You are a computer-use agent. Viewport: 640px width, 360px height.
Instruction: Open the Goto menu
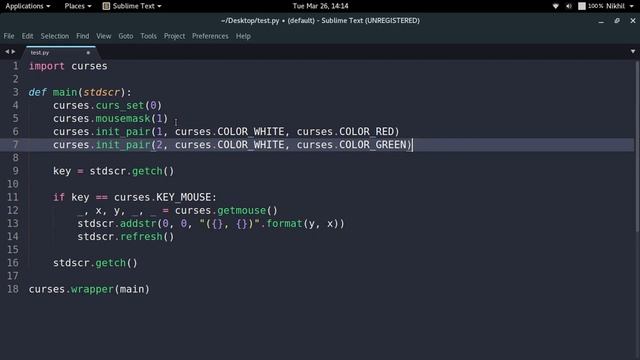126,36
